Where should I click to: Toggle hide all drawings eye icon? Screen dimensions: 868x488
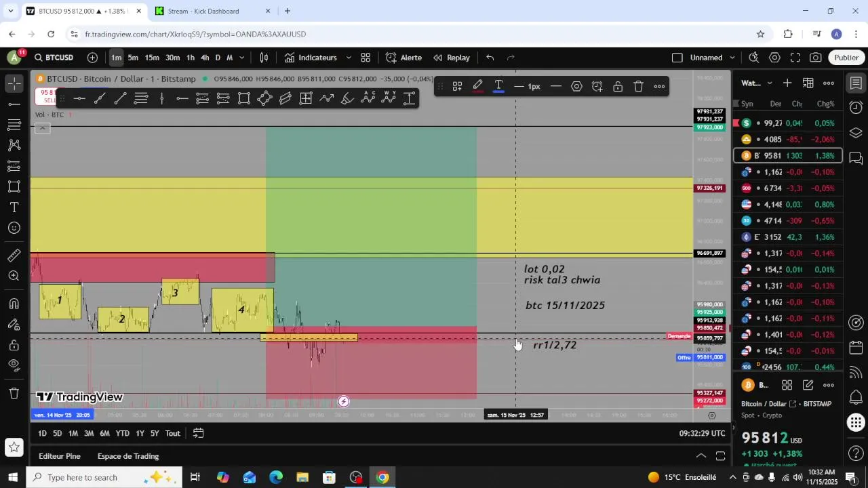[x=14, y=365]
